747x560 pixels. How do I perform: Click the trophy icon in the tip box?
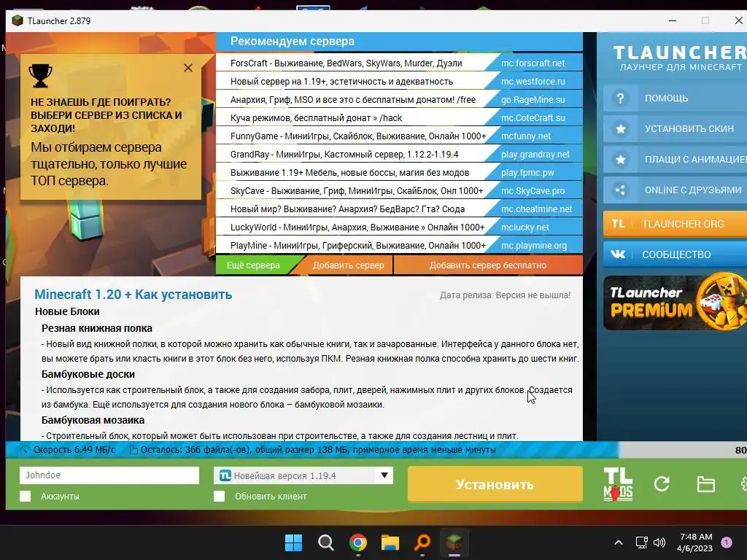click(41, 76)
